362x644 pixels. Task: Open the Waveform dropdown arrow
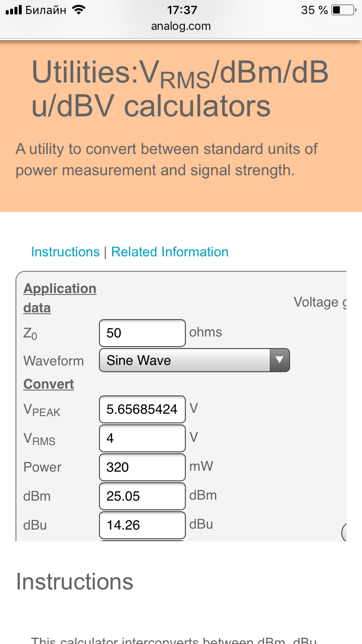pyautogui.click(x=279, y=360)
